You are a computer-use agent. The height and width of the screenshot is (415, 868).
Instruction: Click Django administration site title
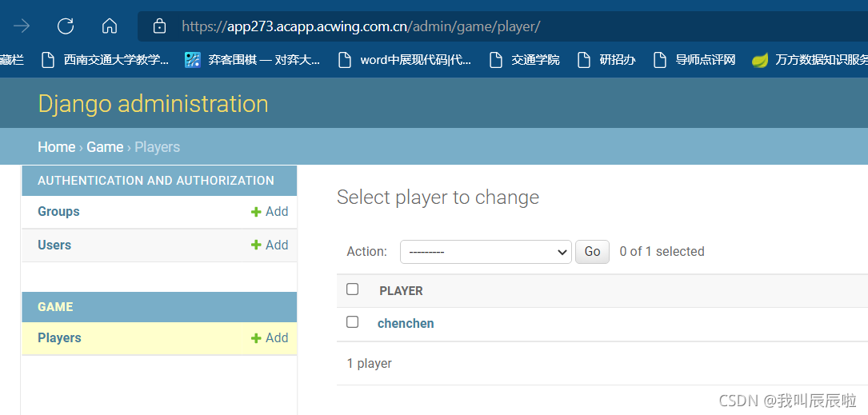153,103
